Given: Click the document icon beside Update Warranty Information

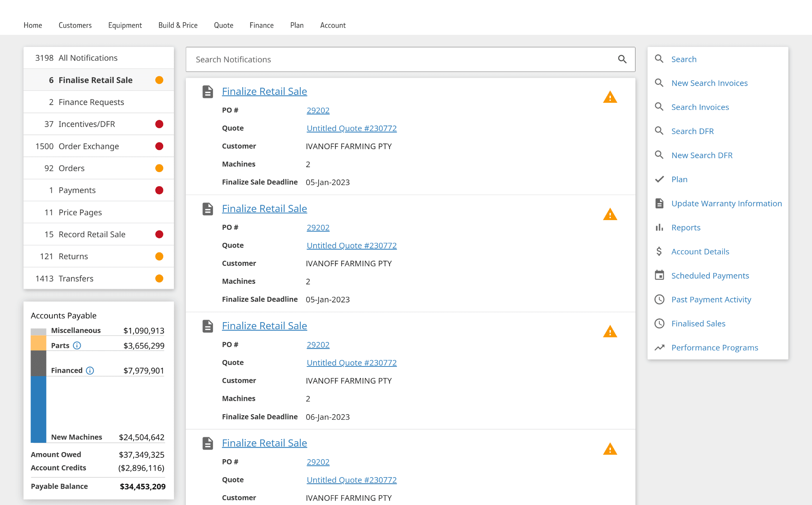Looking at the screenshot, I should pyautogui.click(x=659, y=203).
